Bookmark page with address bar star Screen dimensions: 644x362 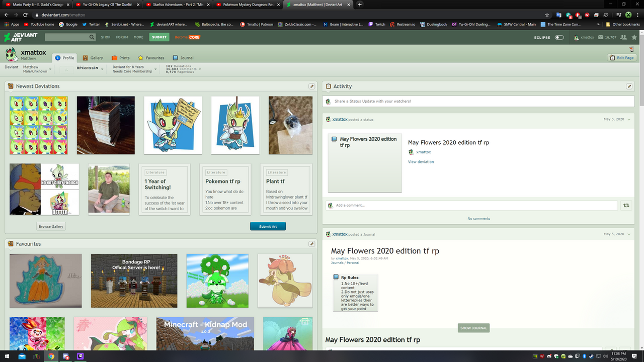(x=547, y=15)
